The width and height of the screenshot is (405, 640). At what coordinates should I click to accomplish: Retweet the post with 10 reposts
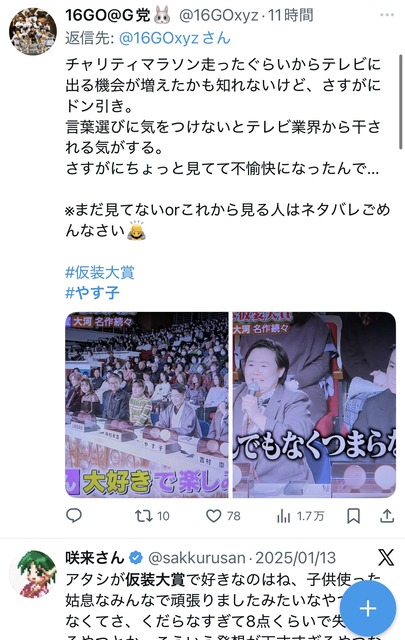[152, 516]
